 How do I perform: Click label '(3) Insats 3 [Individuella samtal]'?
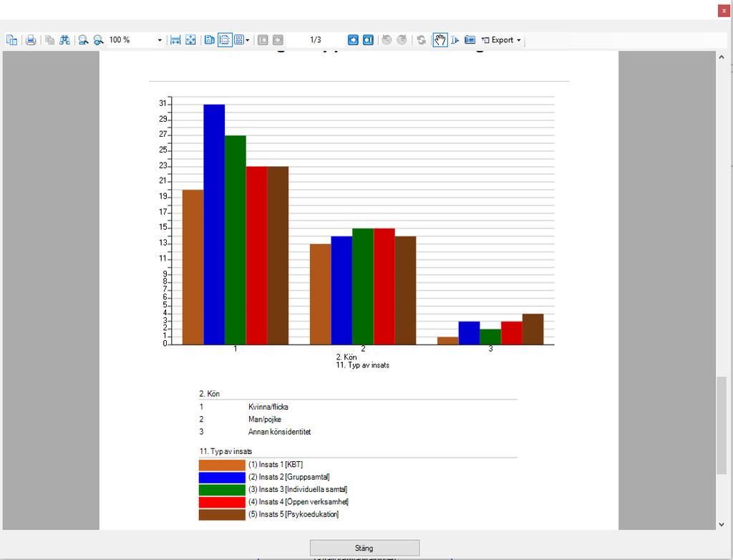tap(298, 489)
